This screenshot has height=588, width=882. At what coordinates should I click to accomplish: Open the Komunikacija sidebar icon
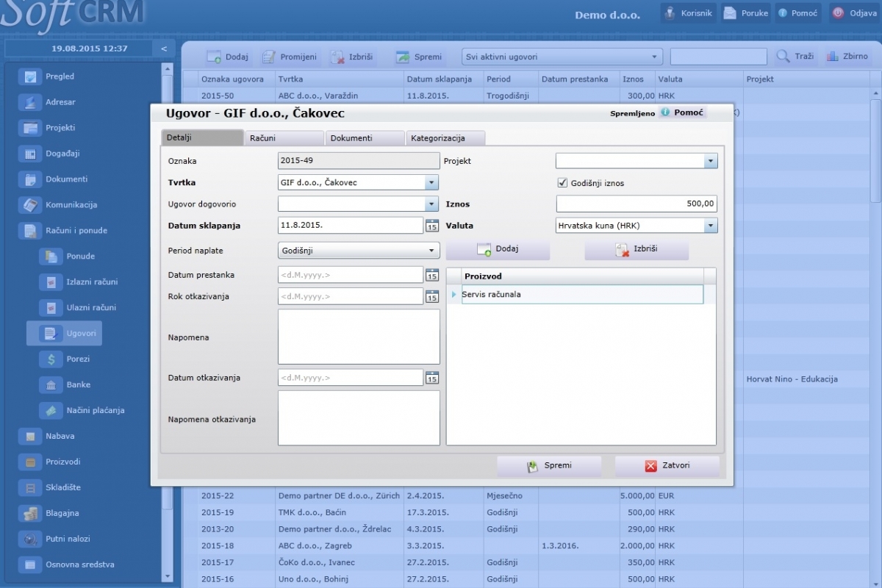point(31,205)
